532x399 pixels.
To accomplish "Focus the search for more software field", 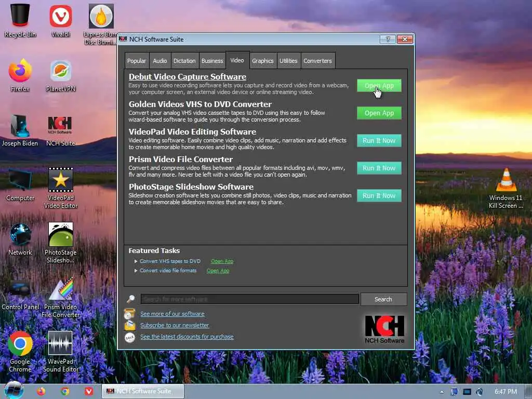I will [x=250, y=299].
